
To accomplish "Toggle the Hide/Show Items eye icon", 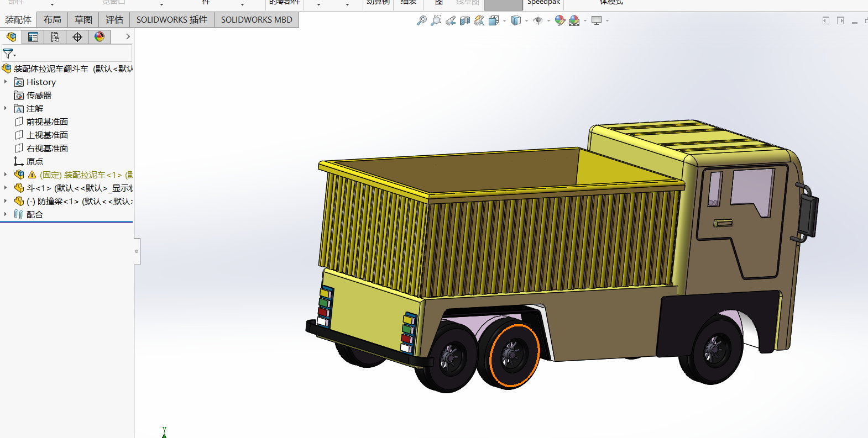I will pyautogui.click(x=538, y=20).
